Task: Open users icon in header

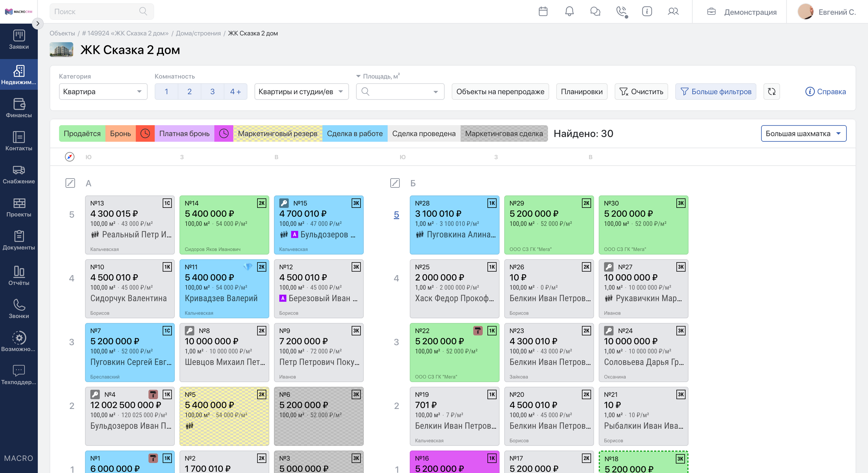Action: (x=673, y=12)
